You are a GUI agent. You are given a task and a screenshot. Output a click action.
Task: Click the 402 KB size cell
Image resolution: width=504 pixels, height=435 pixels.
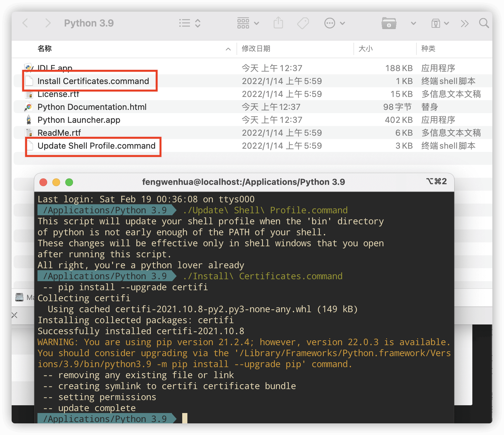click(399, 120)
